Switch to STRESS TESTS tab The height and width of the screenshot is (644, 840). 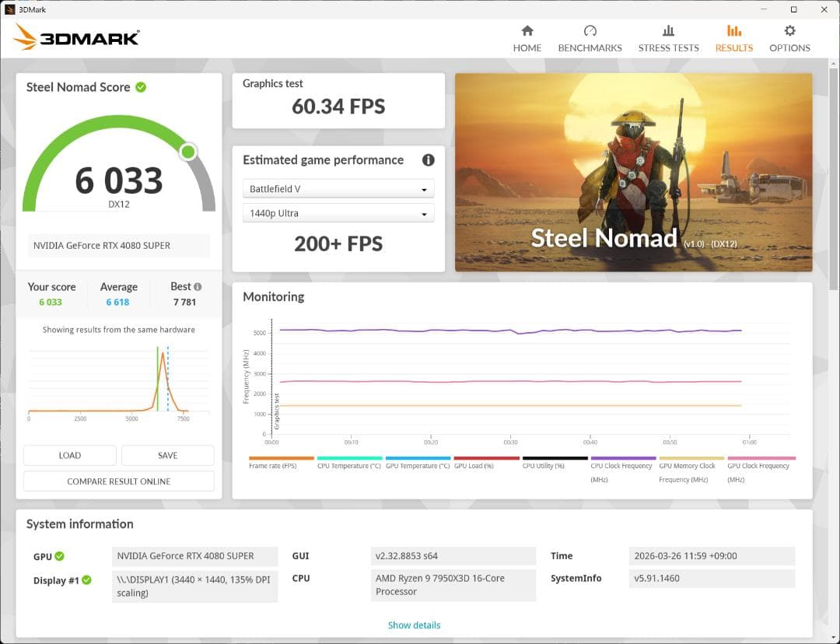pos(668,39)
